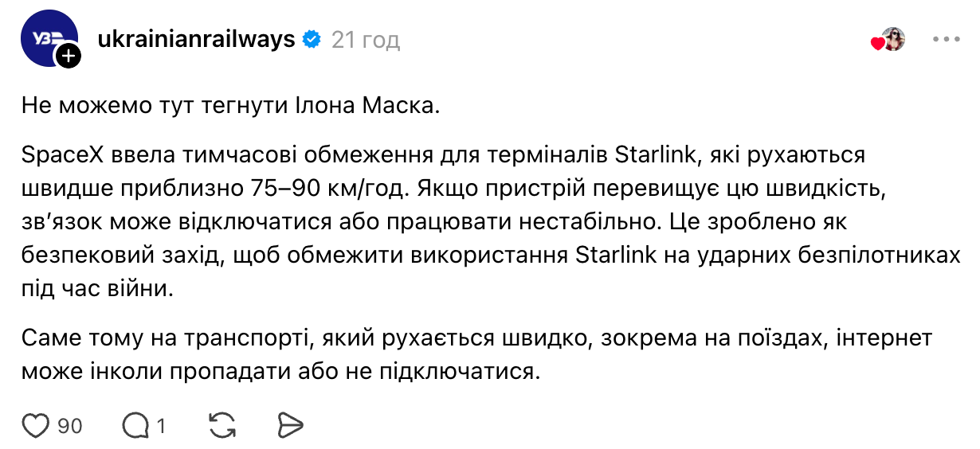Show the list of 90 likes
The width and height of the screenshot is (980, 449).
(x=70, y=426)
